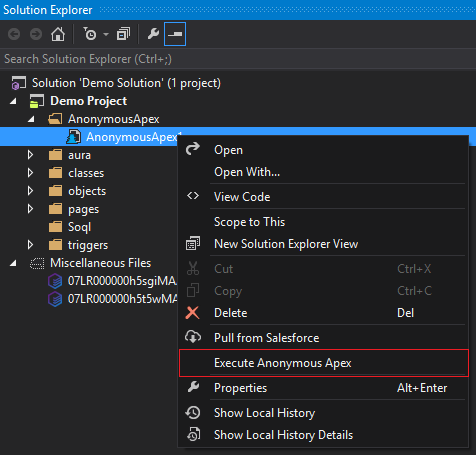Click the AnonymousApex1 file icon

pos(73,137)
